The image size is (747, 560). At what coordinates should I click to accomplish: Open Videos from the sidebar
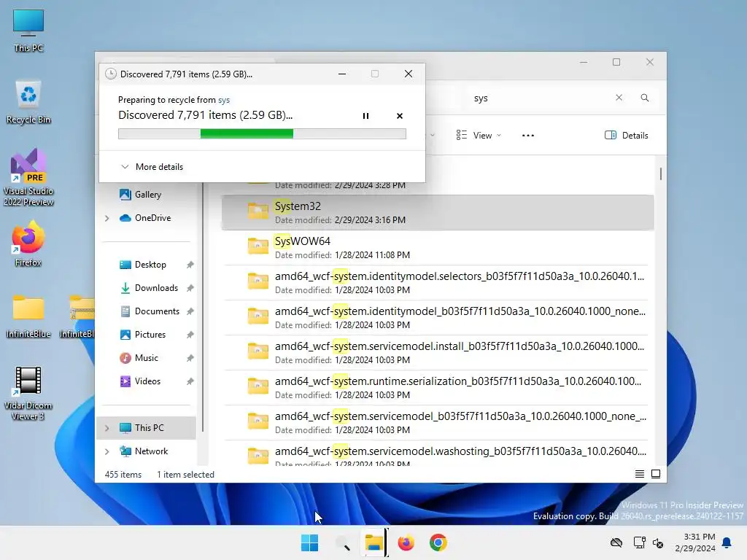click(x=147, y=381)
